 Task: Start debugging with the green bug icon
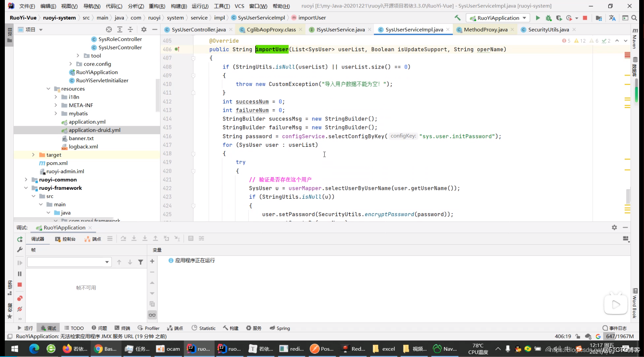[549, 18]
